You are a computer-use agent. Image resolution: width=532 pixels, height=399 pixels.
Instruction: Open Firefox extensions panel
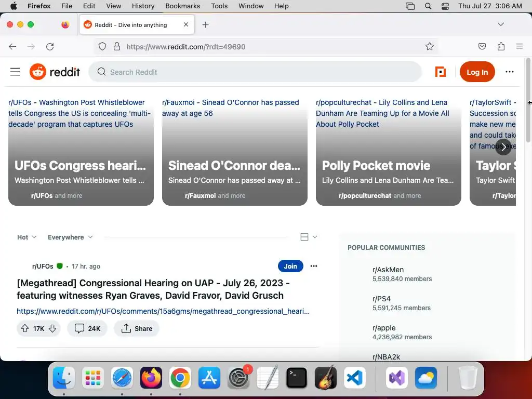(x=501, y=46)
